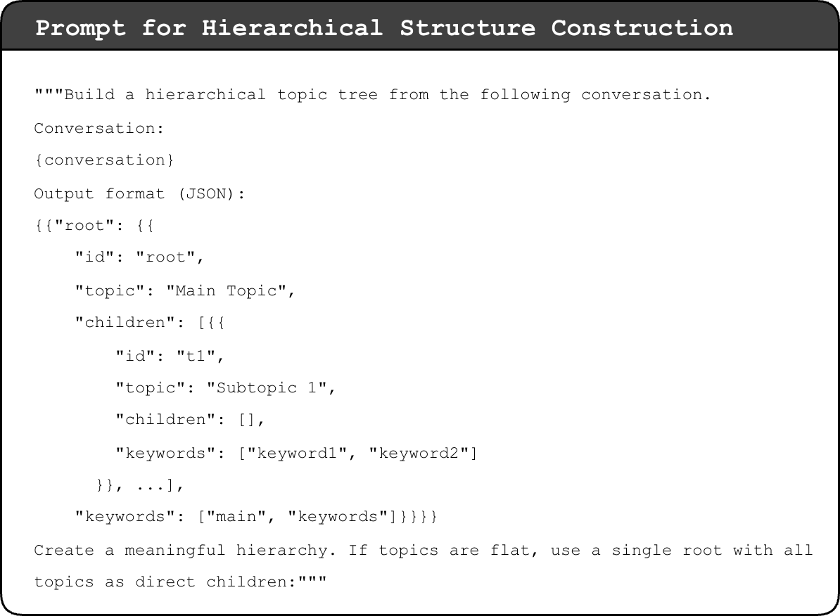The image size is (840, 616).
Task: Click the "id": "root" line
Action: [139, 258]
